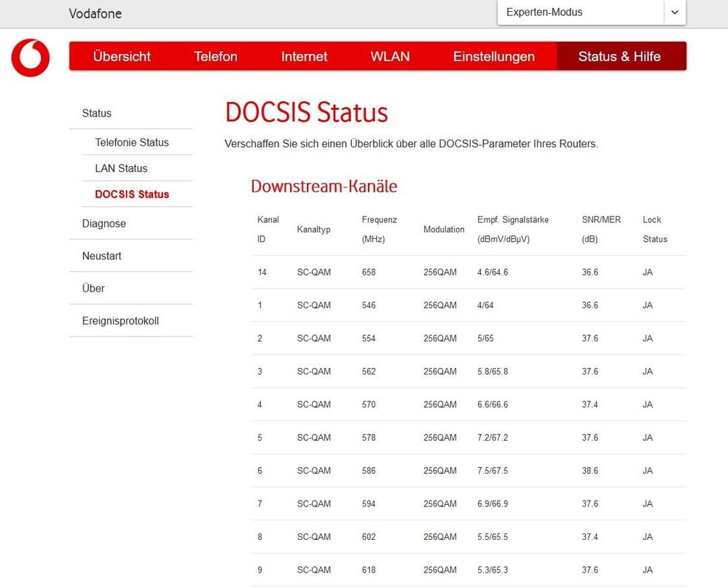728x588 pixels.
Task: Select the WLAN tab
Action: coord(391,56)
